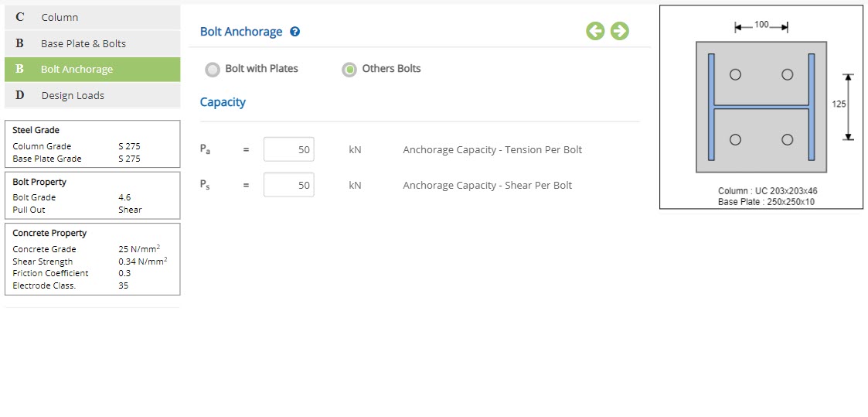868x417 pixels.
Task: Click the top-right bolt hole in diagram
Action: (x=787, y=74)
